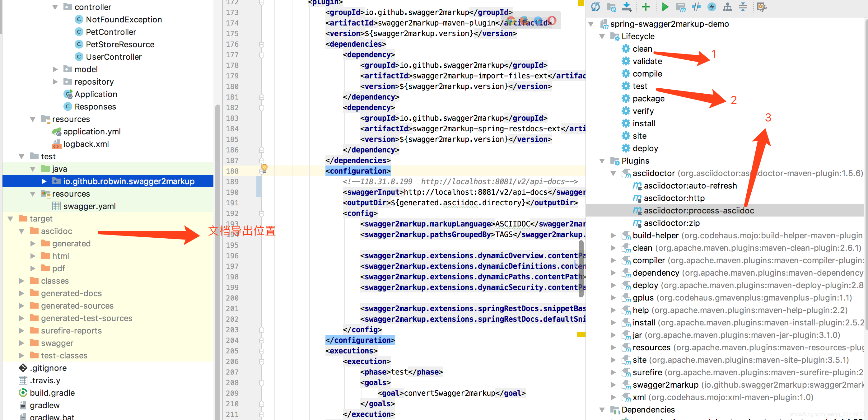Show Maven dependencies diagram icon
The width and height of the screenshot is (868, 420).
pyautogui.click(x=727, y=7)
